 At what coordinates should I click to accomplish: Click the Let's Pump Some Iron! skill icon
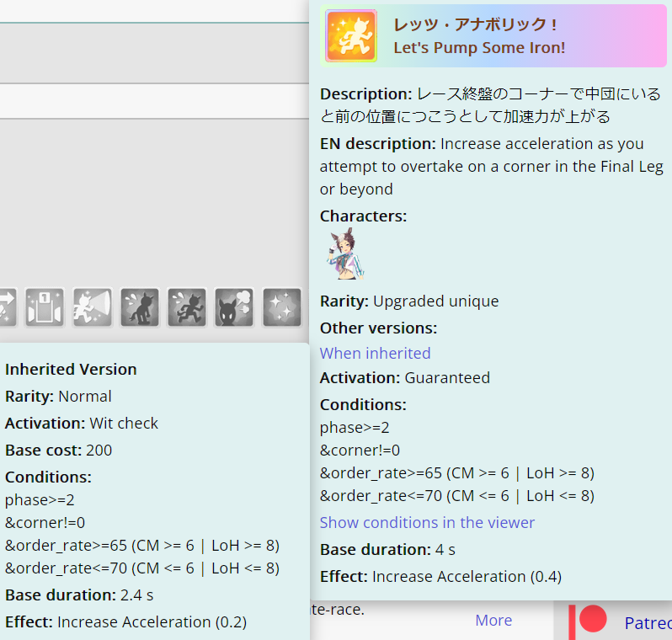(351, 36)
